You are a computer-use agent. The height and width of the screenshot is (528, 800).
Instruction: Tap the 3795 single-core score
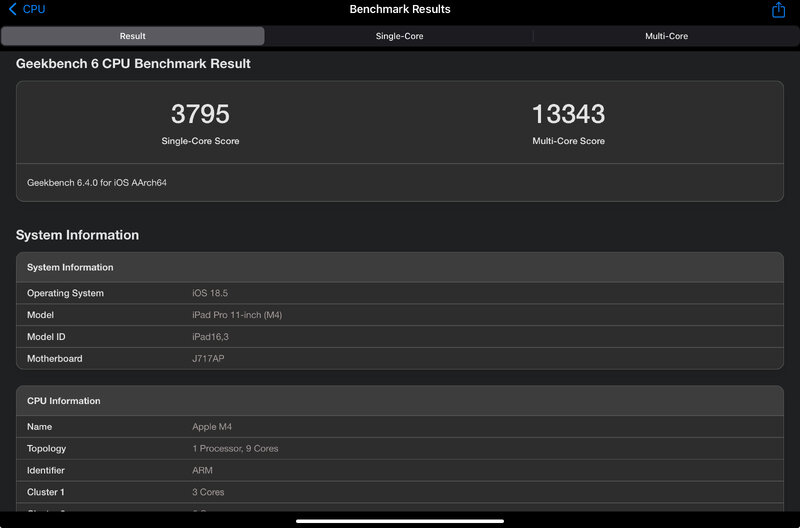coord(200,114)
